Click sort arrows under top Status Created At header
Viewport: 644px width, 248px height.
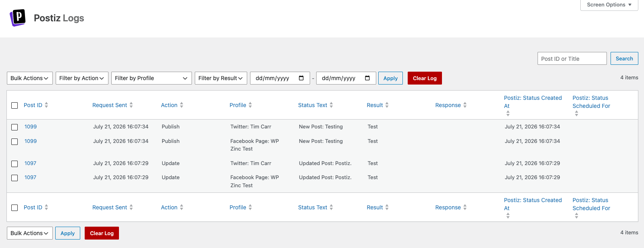pos(508,114)
